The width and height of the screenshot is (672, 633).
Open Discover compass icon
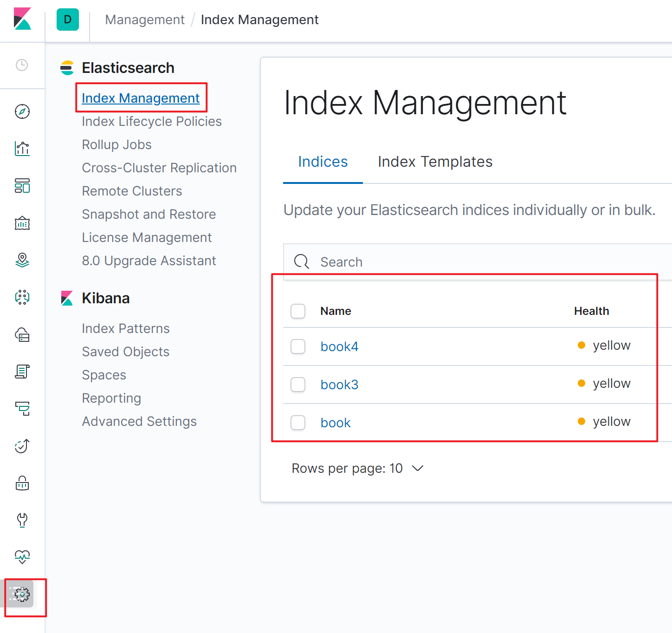pos(22,111)
